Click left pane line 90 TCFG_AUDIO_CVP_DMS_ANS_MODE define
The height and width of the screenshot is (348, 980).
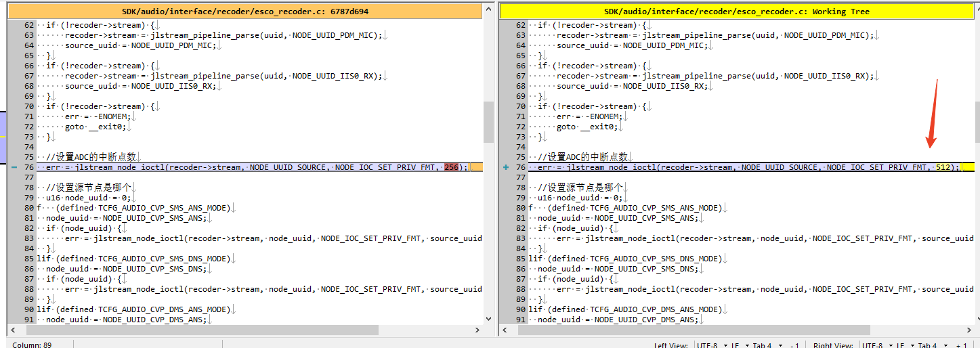[135, 309]
